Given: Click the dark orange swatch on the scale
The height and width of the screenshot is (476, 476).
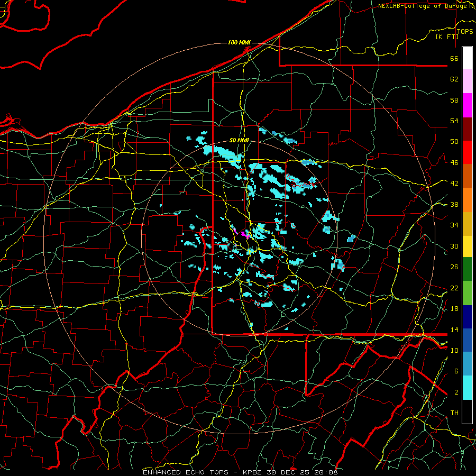Looking at the screenshot, I should click(467, 176).
